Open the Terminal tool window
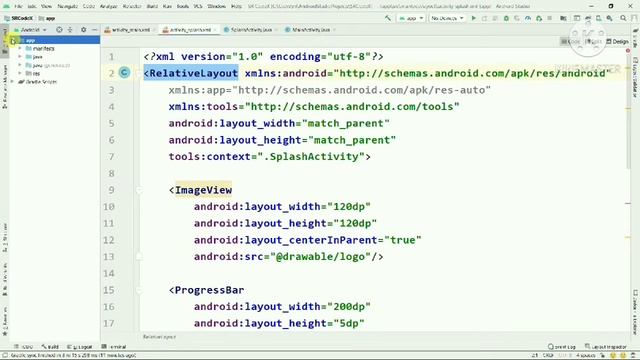 coord(114,347)
